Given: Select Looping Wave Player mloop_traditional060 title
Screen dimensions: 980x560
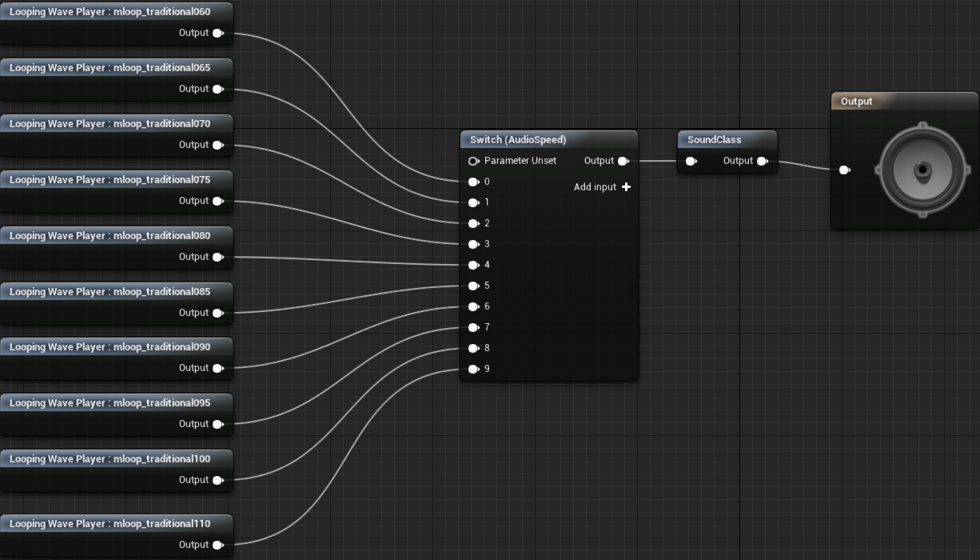Looking at the screenshot, I should (x=110, y=12).
